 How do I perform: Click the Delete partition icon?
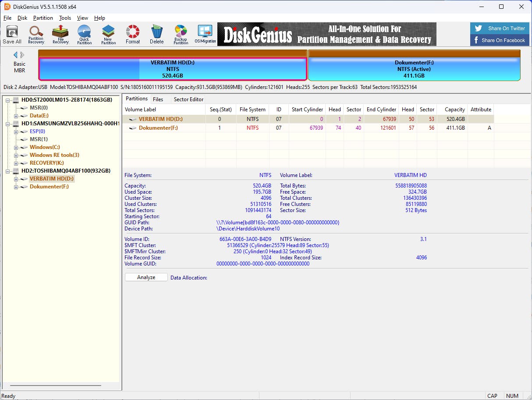[156, 35]
